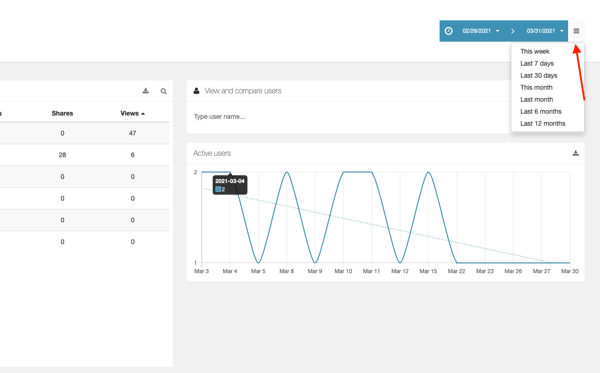
Task: Click the 2021-03-04 chart tooltip
Action: tap(230, 185)
